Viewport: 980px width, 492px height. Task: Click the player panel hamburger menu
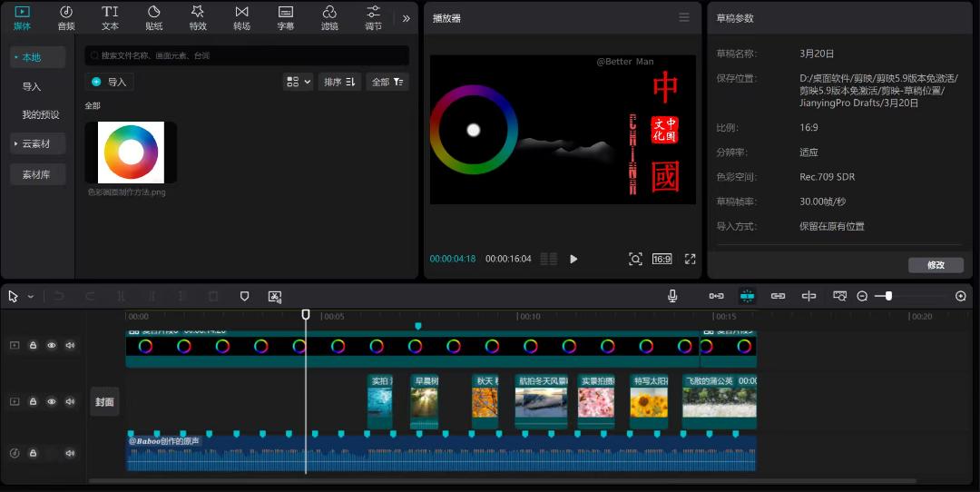pyautogui.click(x=684, y=17)
